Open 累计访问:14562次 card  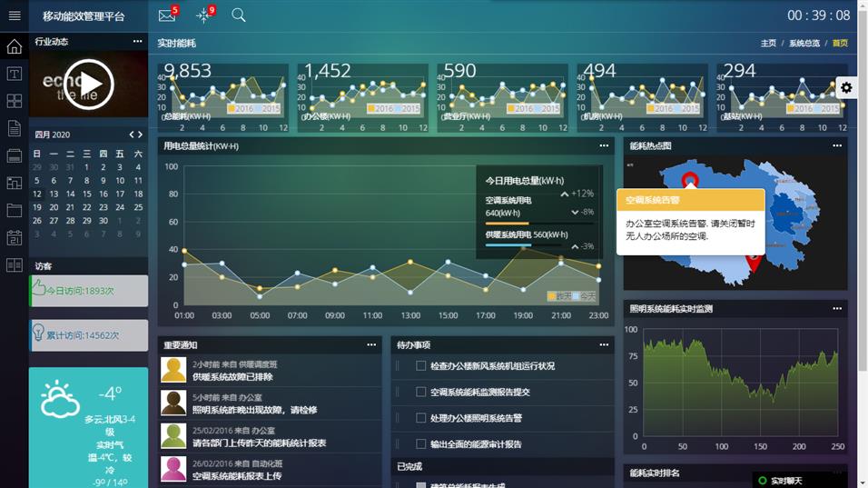[89, 335]
